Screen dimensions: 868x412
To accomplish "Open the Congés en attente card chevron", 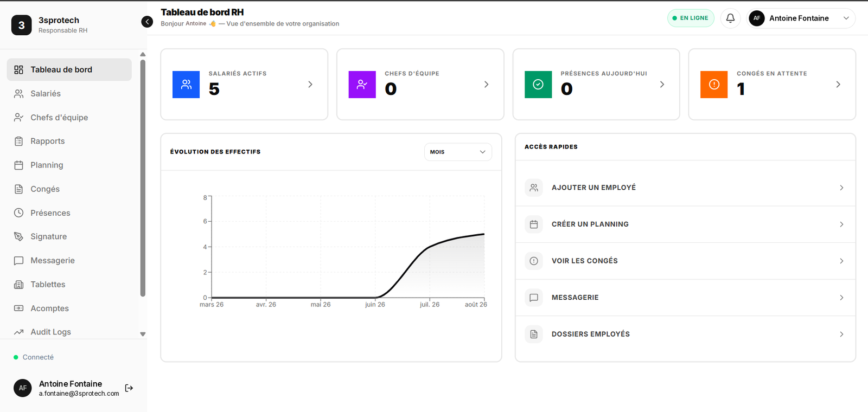I will [838, 85].
